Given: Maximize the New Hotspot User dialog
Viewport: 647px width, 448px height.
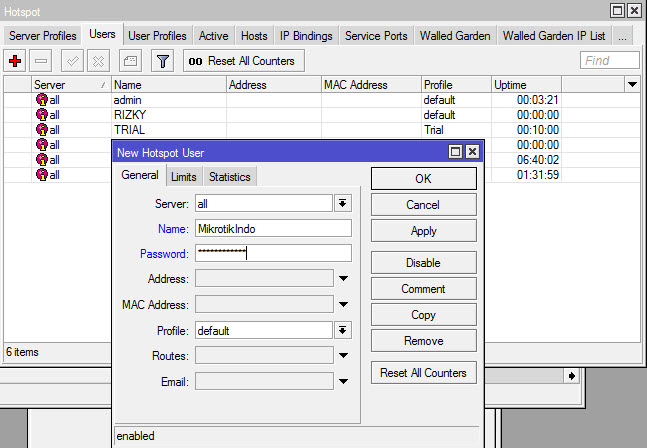Looking at the screenshot, I should pos(455,152).
